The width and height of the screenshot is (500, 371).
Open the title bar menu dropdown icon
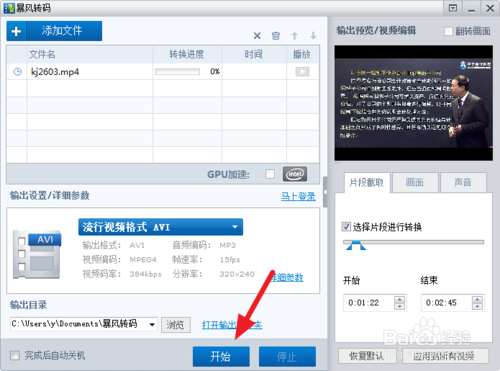453,8
